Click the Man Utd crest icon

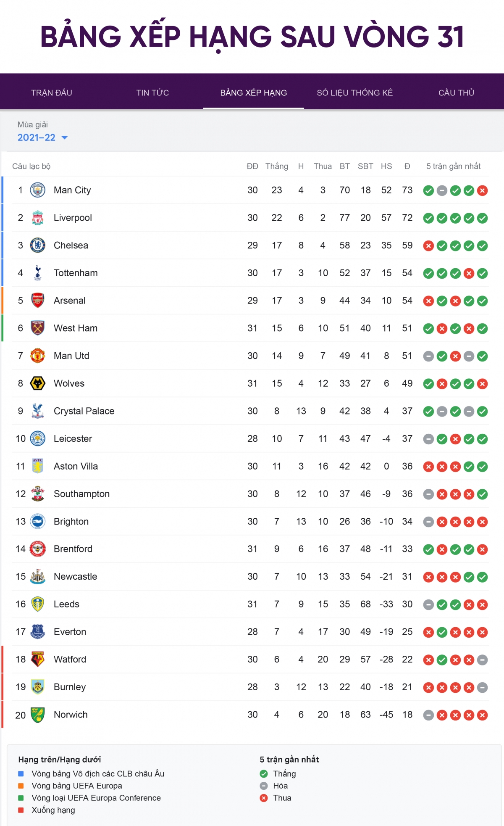pos(38,356)
